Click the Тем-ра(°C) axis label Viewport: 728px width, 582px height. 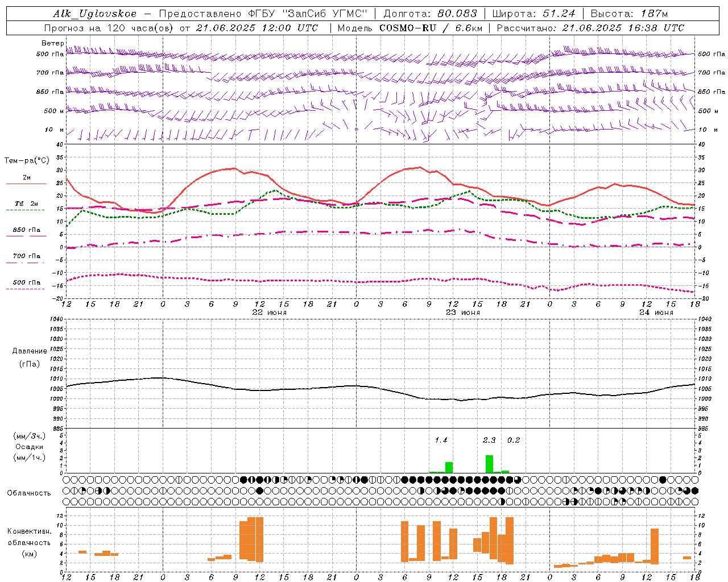click(x=27, y=161)
